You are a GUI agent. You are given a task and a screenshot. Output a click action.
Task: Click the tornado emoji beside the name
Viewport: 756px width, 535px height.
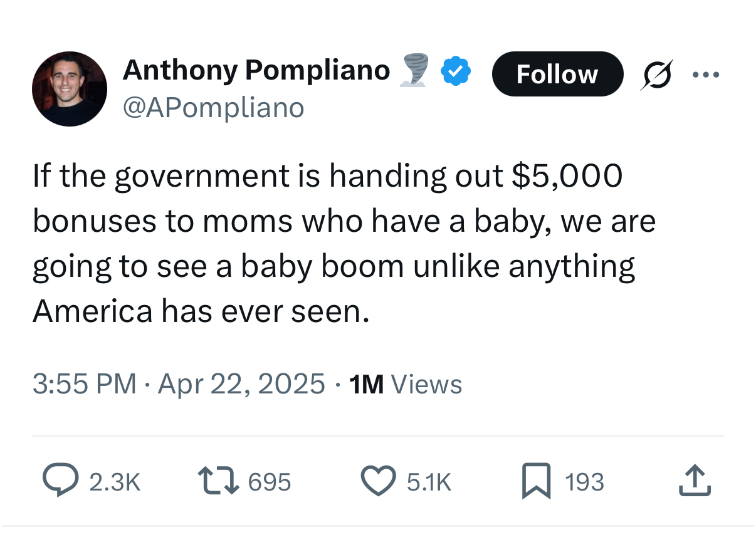pos(414,70)
